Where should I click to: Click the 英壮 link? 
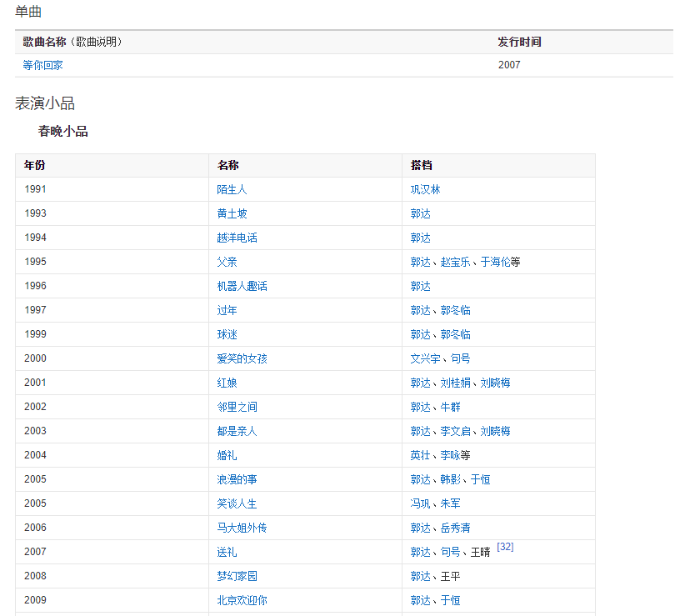coord(420,455)
